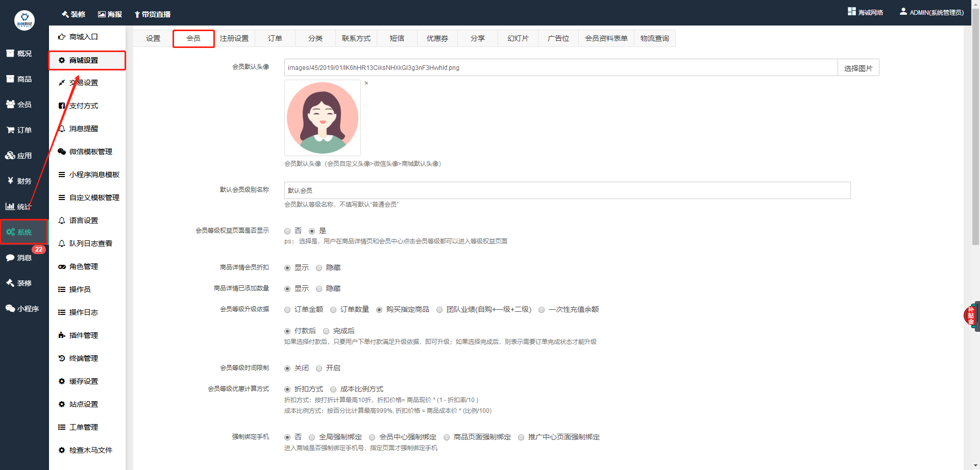Select 会员中心强制绑定 option

click(x=372, y=437)
